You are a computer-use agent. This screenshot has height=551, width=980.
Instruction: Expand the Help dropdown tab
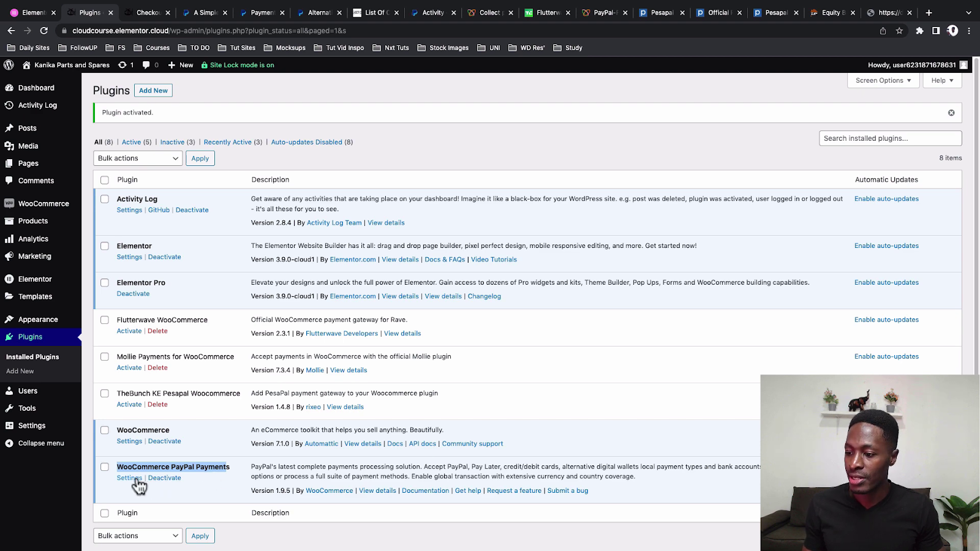tap(942, 80)
